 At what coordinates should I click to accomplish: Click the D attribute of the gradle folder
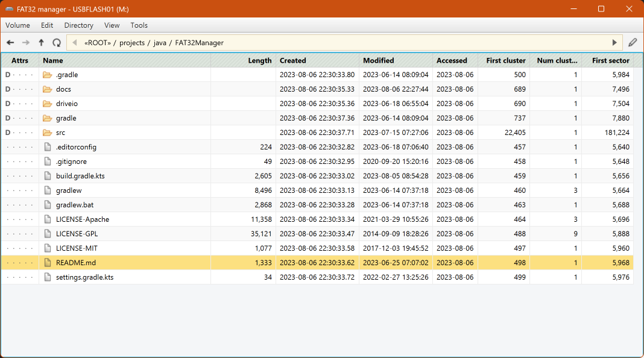tap(7, 118)
